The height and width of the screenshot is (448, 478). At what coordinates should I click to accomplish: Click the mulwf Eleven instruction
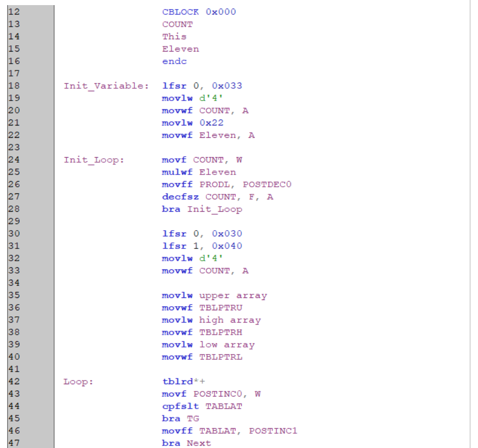pos(199,172)
